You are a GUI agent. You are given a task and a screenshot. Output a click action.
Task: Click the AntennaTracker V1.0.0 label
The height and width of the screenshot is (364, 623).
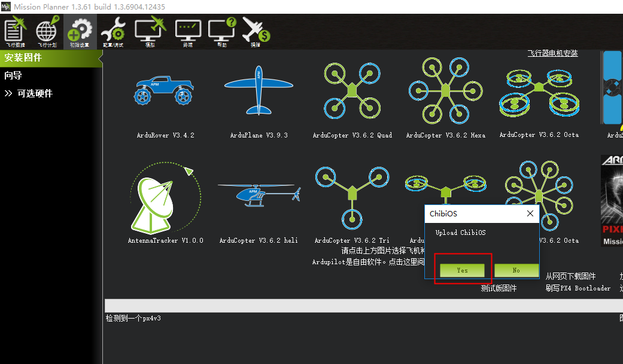click(166, 240)
